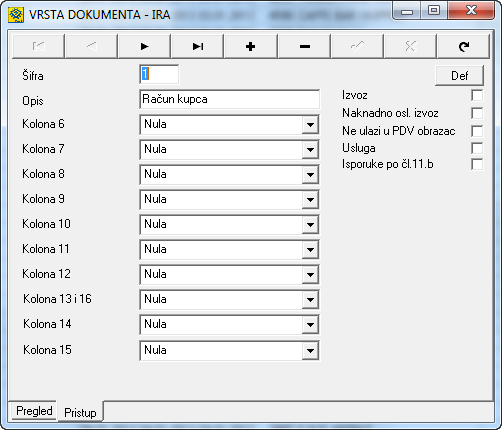Image resolution: width=502 pixels, height=430 pixels.
Task: Refresh data with curved arrow icon
Action: coord(464,46)
